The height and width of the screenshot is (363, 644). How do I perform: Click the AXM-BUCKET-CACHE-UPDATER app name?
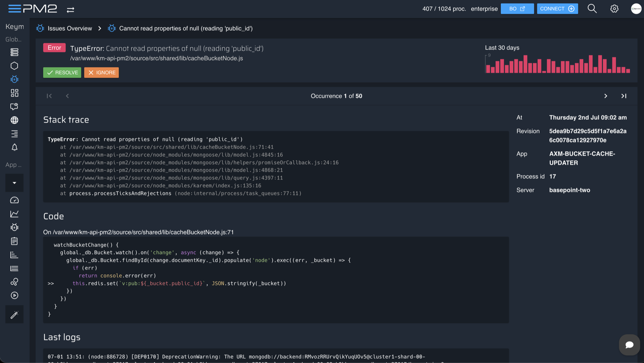tap(582, 158)
